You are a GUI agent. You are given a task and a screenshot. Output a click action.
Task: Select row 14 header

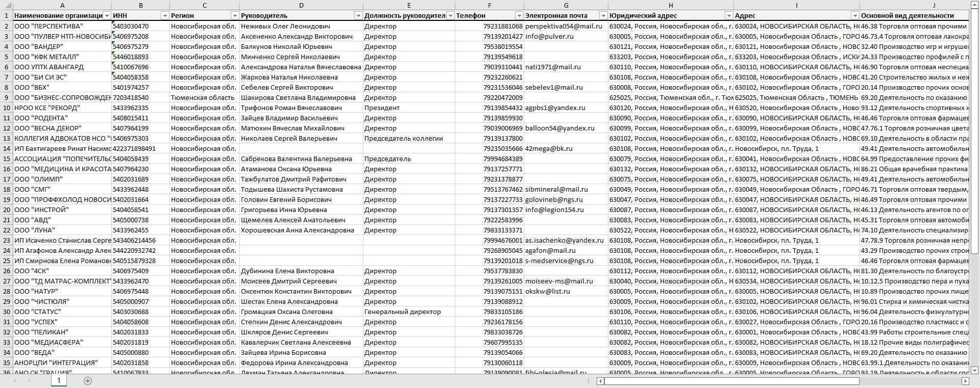[7, 148]
